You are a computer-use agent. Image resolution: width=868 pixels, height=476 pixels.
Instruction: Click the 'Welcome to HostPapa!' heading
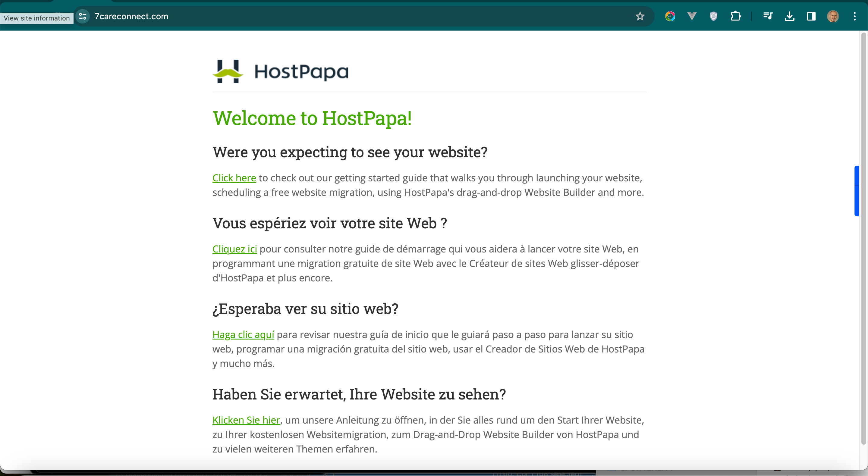(x=312, y=118)
